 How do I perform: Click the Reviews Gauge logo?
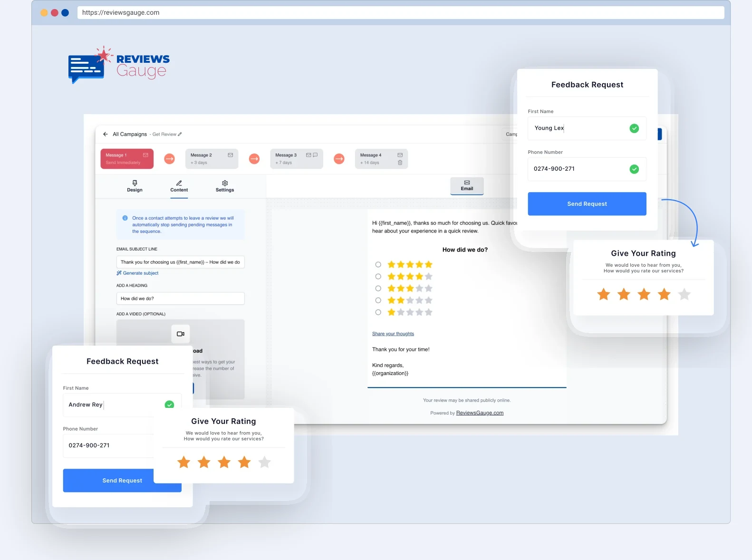click(119, 65)
